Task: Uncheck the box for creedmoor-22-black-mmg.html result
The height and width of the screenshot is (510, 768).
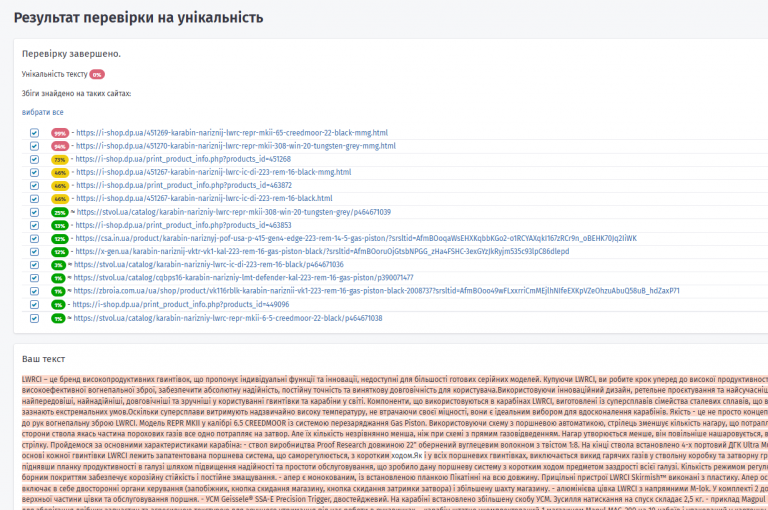Action: (34, 133)
